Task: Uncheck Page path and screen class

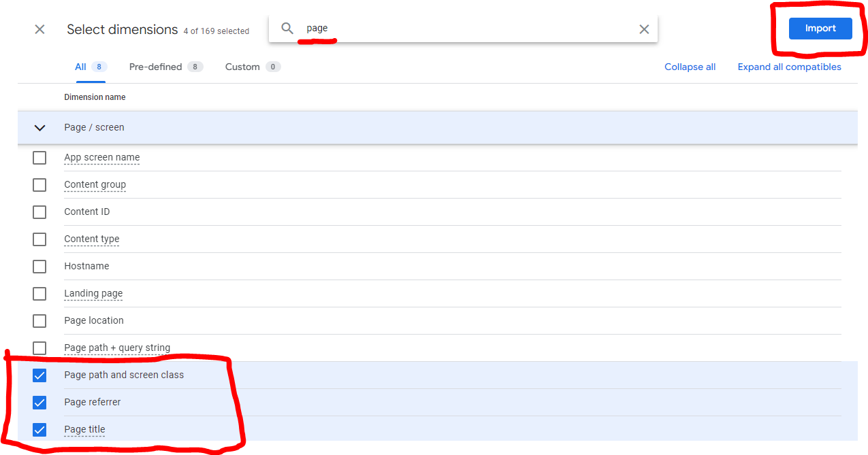Action: tap(39, 375)
